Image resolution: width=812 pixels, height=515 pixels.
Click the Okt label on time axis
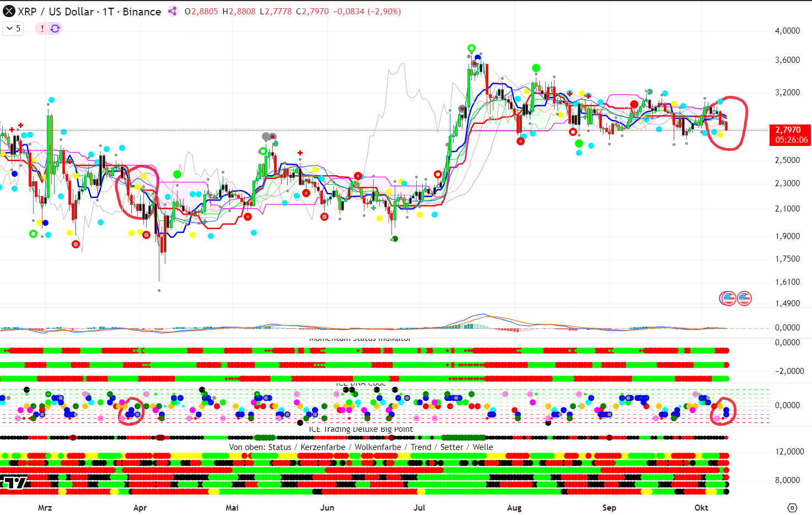pos(701,507)
